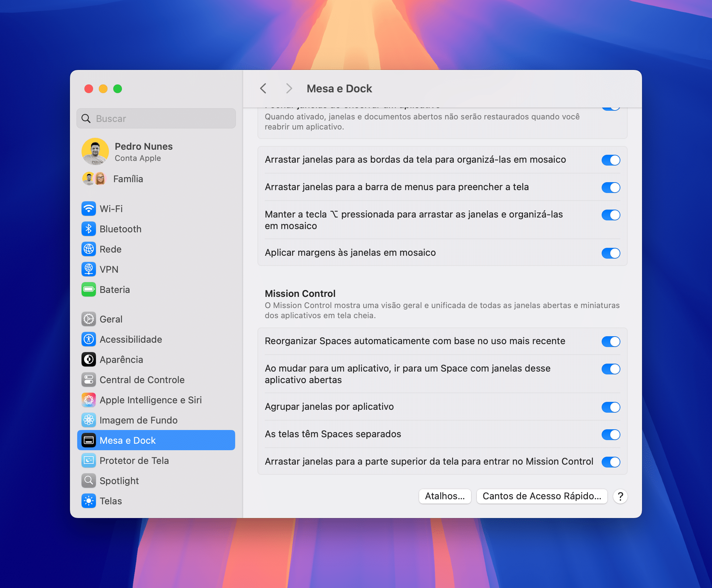The width and height of the screenshot is (712, 588).
Task: Toggle Reorganizar Spaces automaticamente
Action: click(611, 341)
